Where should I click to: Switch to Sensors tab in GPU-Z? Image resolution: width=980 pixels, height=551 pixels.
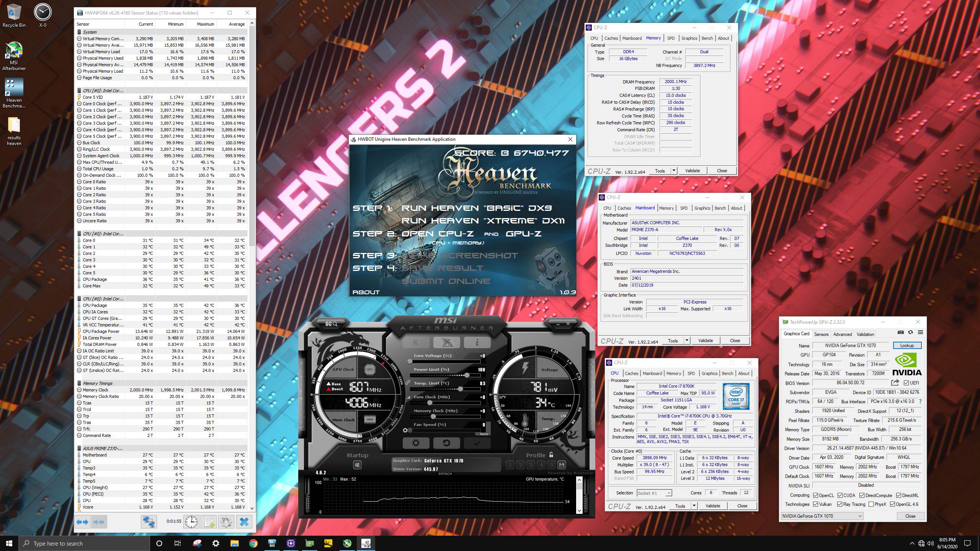click(x=821, y=334)
